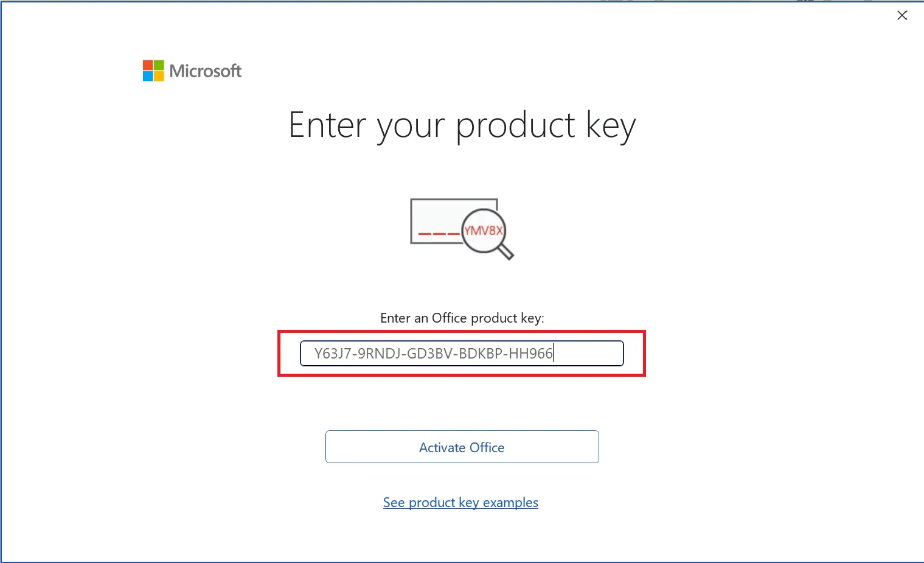Click the entered key Y63J7 segment

pyautogui.click(x=332, y=353)
